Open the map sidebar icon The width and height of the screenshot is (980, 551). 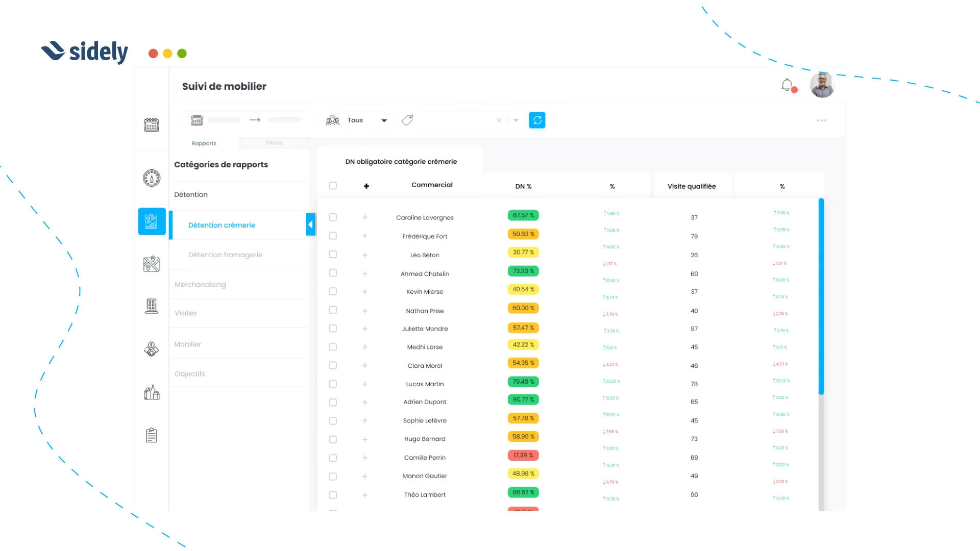click(x=152, y=264)
